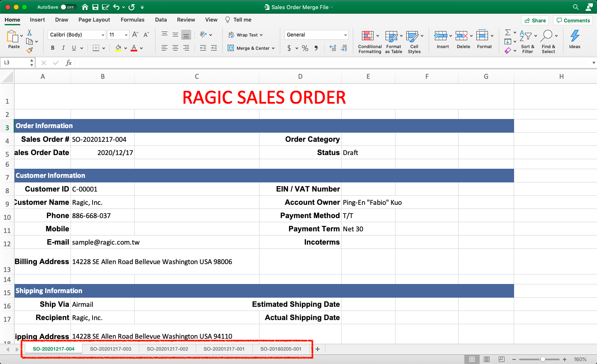This screenshot has width=597, height=364.
Task: Toggle italic formatting
Action: tap(63, 48)
